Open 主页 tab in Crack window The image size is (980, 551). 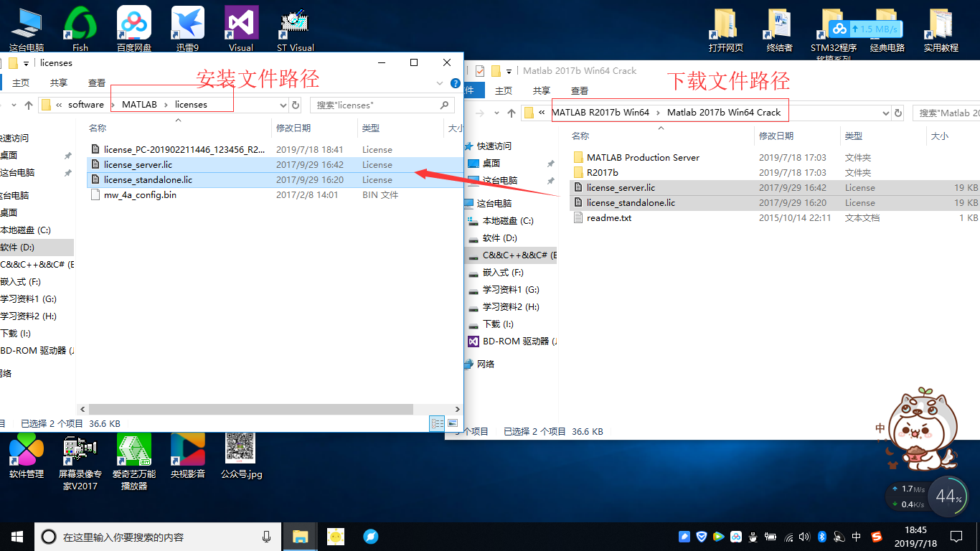504,91
